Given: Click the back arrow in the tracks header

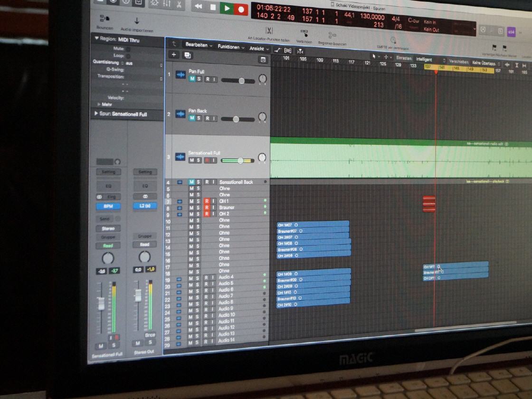Looking at the screenshot, I should (174, 43).
